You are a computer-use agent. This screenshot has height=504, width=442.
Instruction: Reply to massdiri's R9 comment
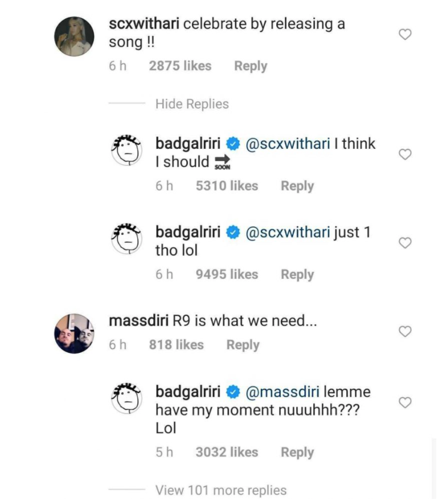(x=243, y=345)
